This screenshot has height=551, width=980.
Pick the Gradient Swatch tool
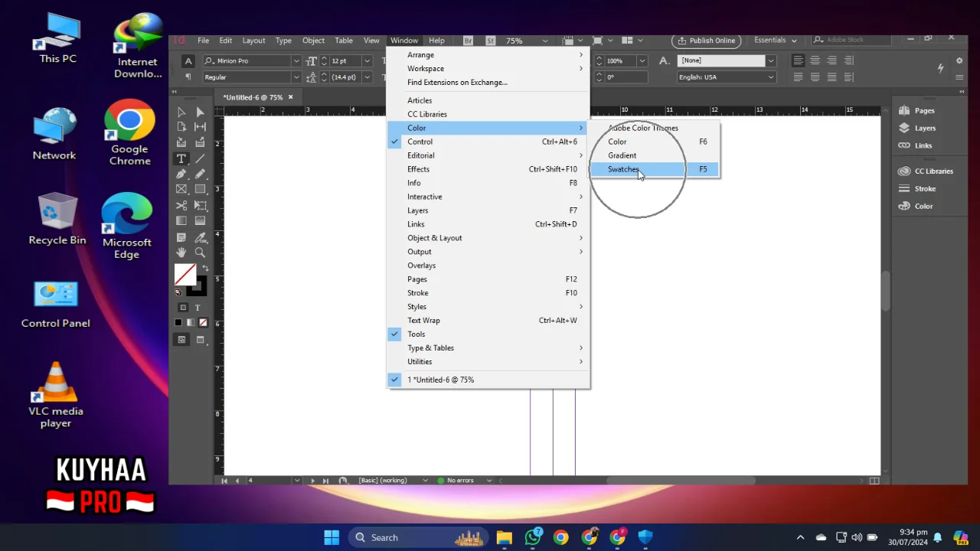pyautogui.click(x=181, y=220)
